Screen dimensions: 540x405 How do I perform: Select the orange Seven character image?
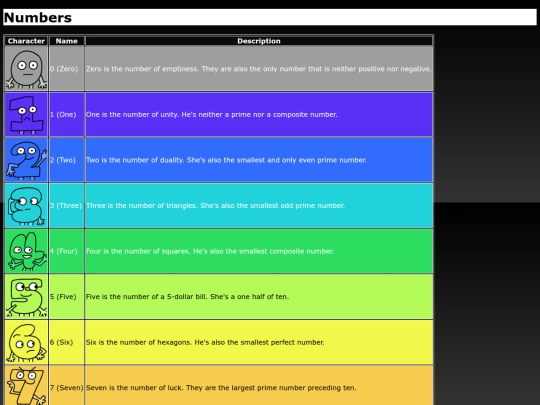pos(26,386)
